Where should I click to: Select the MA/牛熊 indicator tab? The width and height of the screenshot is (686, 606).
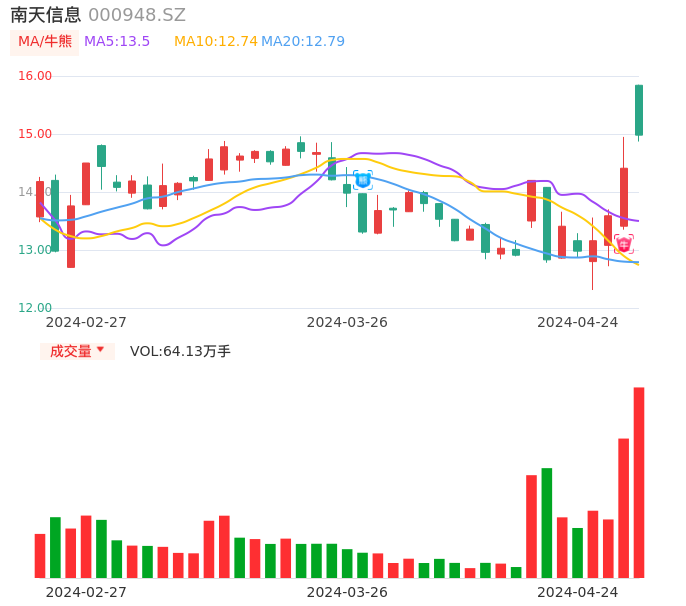tap(45, 42)
